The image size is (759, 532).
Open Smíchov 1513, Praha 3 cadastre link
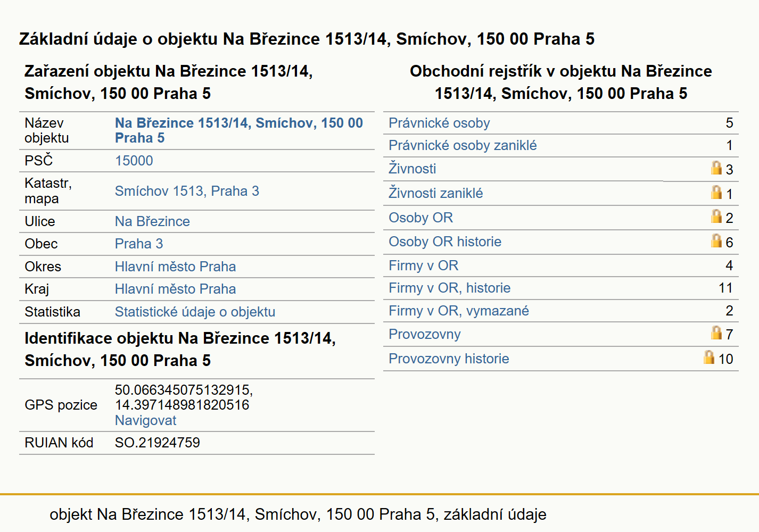pos(187,191)
